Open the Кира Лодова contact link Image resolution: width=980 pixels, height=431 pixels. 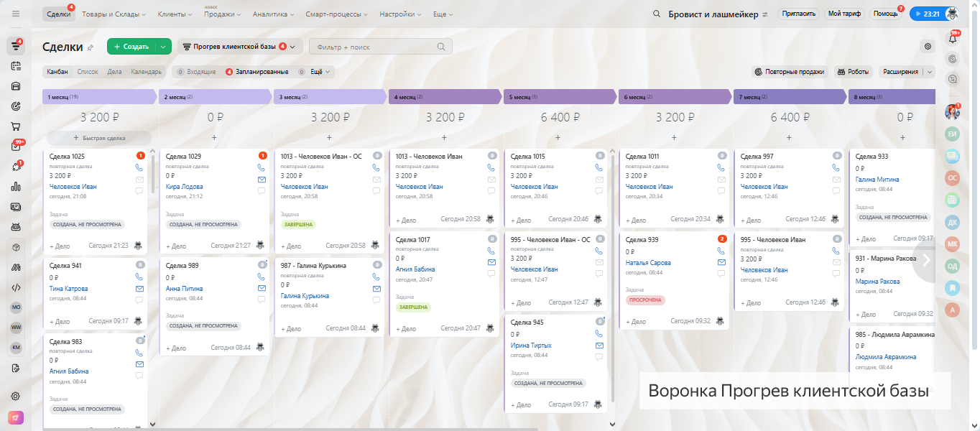point(184,187)
